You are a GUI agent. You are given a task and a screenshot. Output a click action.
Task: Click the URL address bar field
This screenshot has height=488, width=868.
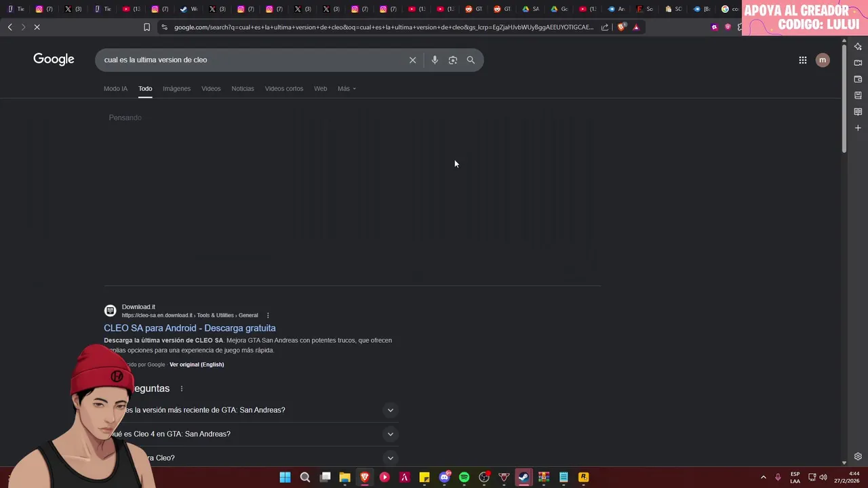pyautogui.click(x=383, y=27)
